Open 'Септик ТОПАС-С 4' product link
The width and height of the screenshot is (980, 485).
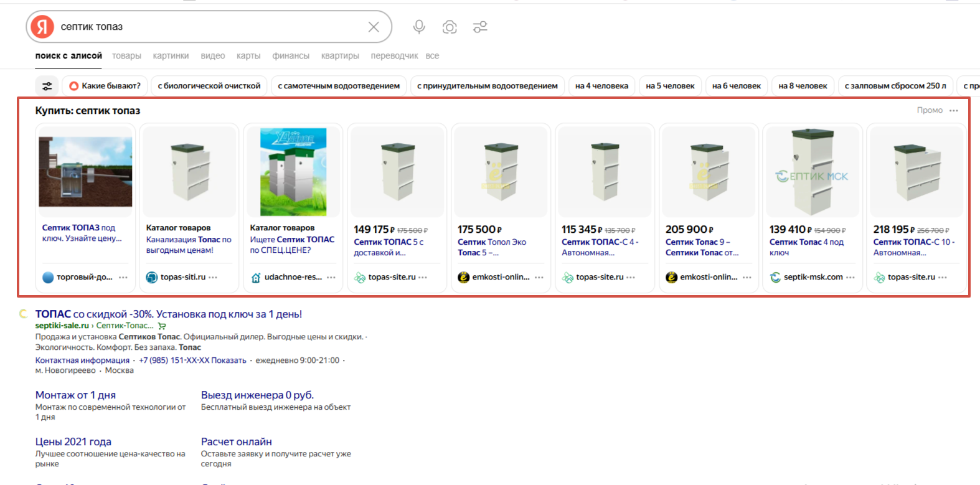tap(600, 247)
